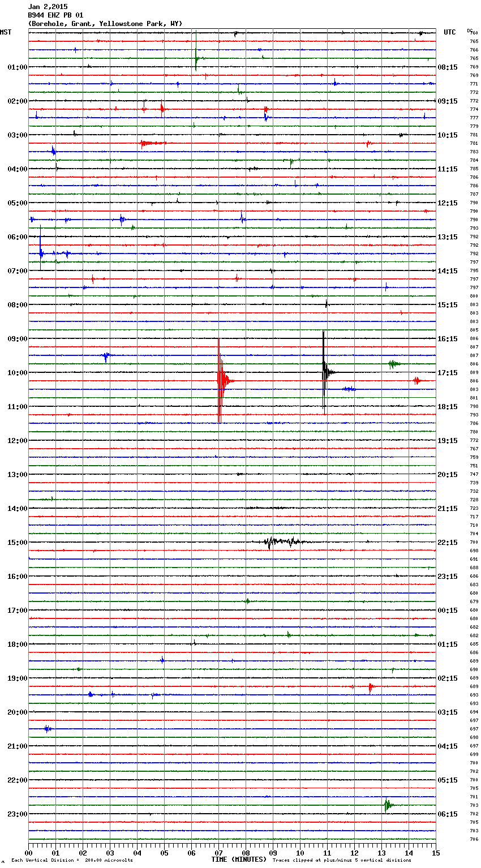Viewport: 481px width, 868px height.
Task: Click the '04:15' UTC row label
Action: click(x=448, y=746)
